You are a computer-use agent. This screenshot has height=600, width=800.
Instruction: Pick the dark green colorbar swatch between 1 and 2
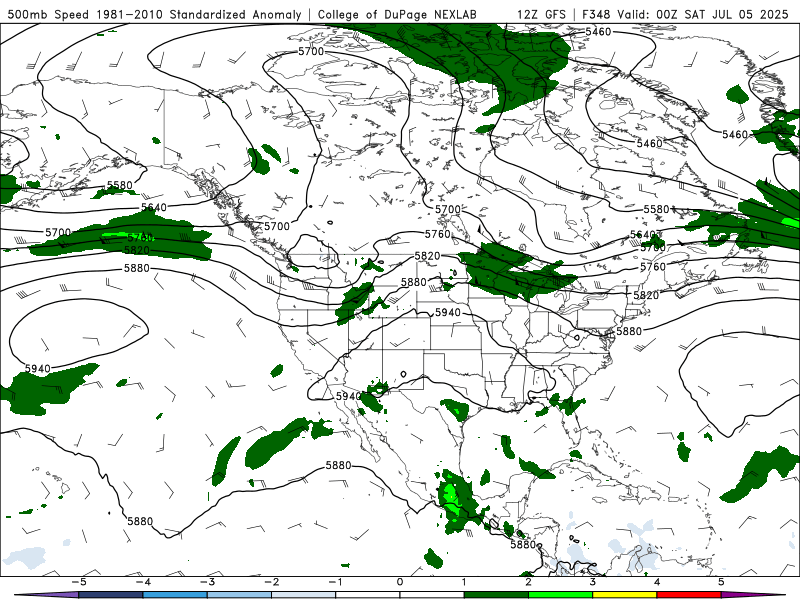pyautogui.click(x=496, y=595)
